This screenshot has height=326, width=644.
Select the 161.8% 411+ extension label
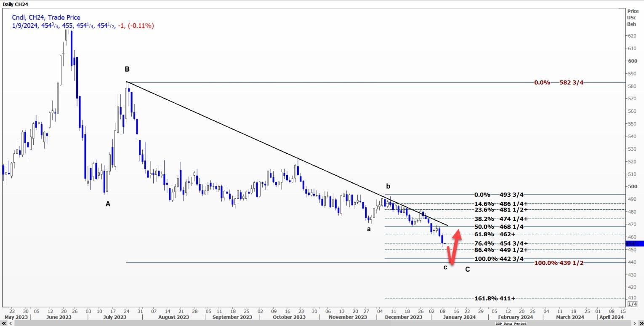point(495,299)
